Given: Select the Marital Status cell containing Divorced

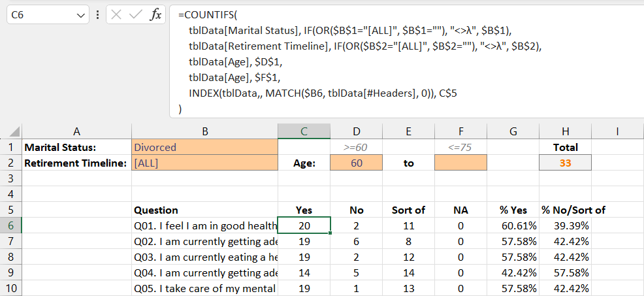Looking at the screenshot, I should 204,147.
